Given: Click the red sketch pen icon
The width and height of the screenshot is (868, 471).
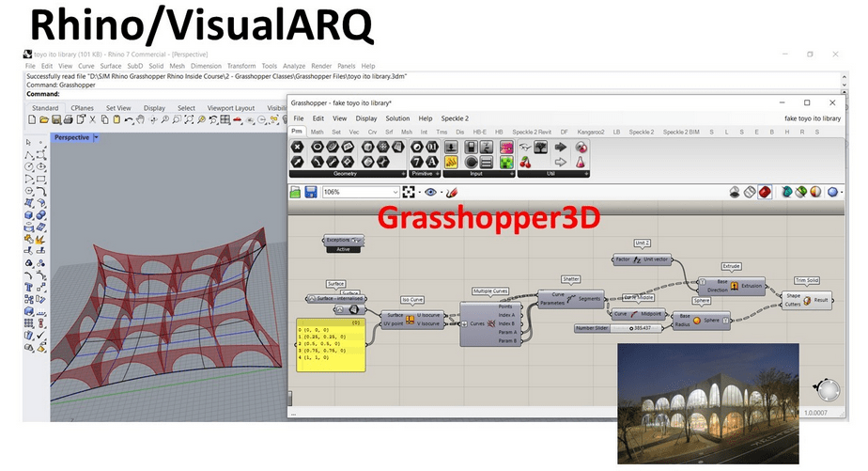Looking at the screenshot, I should pos(452,192).
